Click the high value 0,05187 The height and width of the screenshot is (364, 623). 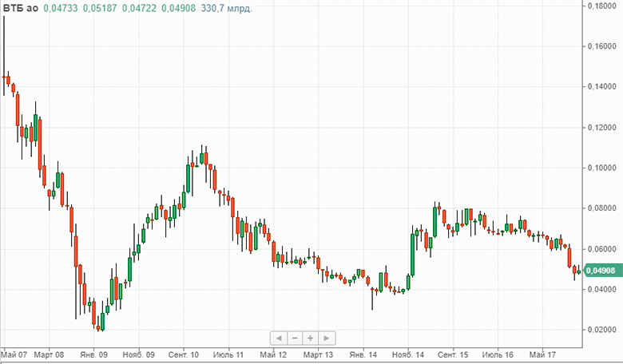pyautogui.click(x=100, y=8)
